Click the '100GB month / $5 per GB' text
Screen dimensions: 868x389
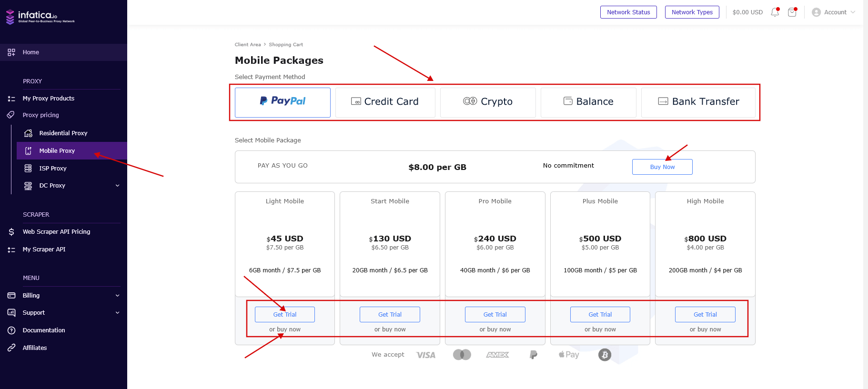pyautogui.click(x=600, y=270)
